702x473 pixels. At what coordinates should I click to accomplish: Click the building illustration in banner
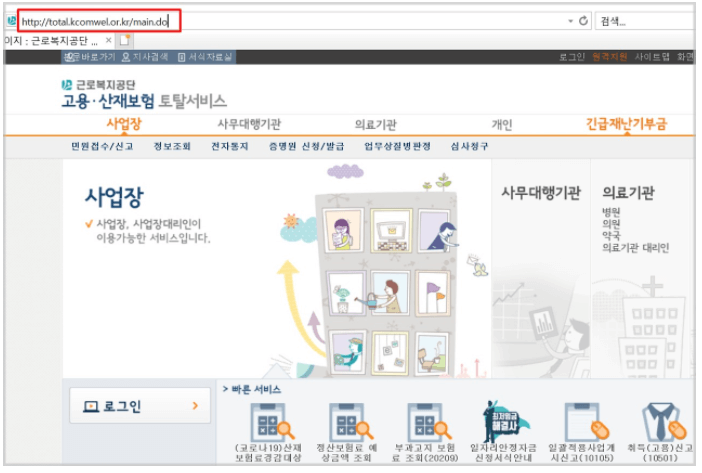(386, 284)
